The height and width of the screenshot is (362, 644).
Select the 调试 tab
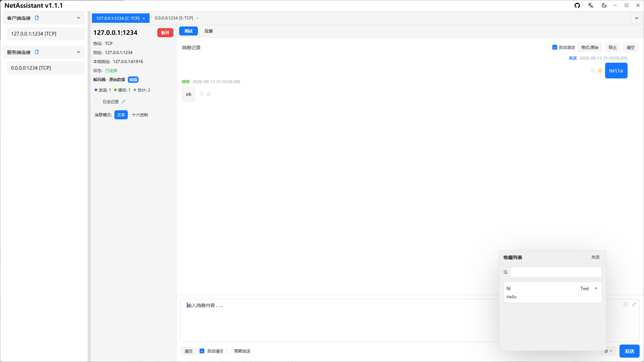189,31
